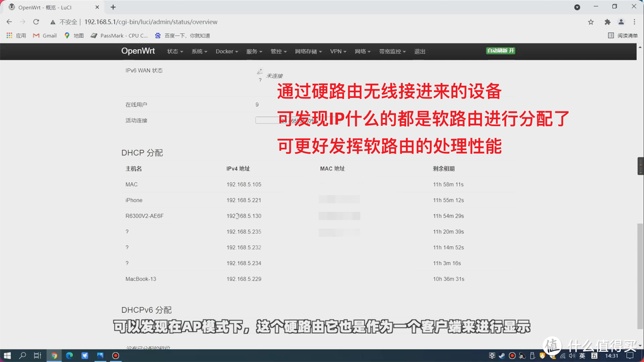The height and width of the screenshot is (362, 644).
Task: Expand the 状态 menu
Action: point(175,51)
